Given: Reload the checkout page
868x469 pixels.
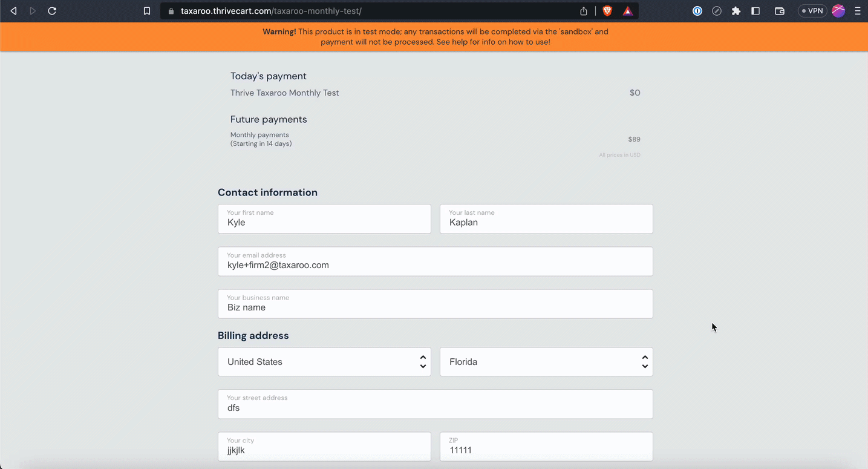Looking at the screenshot, I should coord(52,11).
